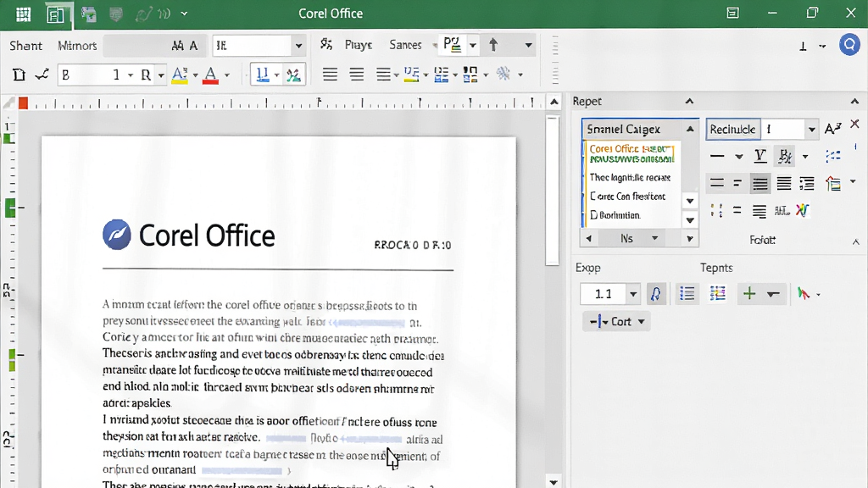This screenshot has width=868, height=488.
Task: Click the document layout icon in title bar
Action: tap(55, 14)
